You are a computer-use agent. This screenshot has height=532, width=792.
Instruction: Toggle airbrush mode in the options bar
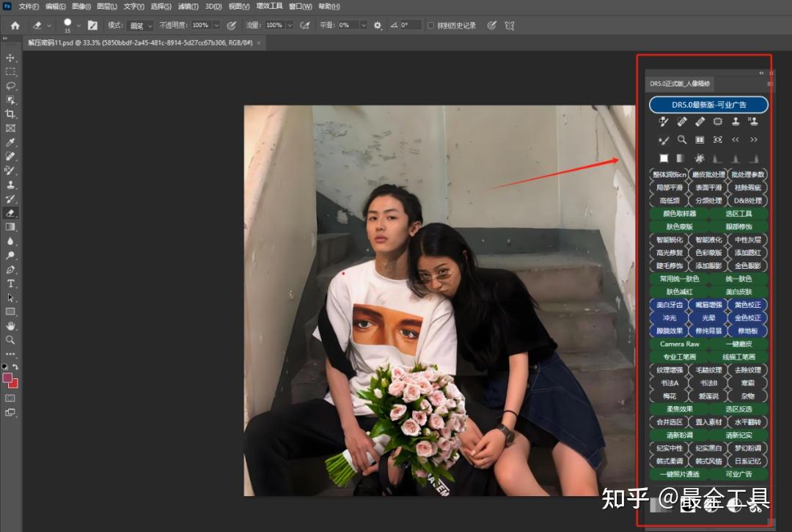[x=304, y=25]
